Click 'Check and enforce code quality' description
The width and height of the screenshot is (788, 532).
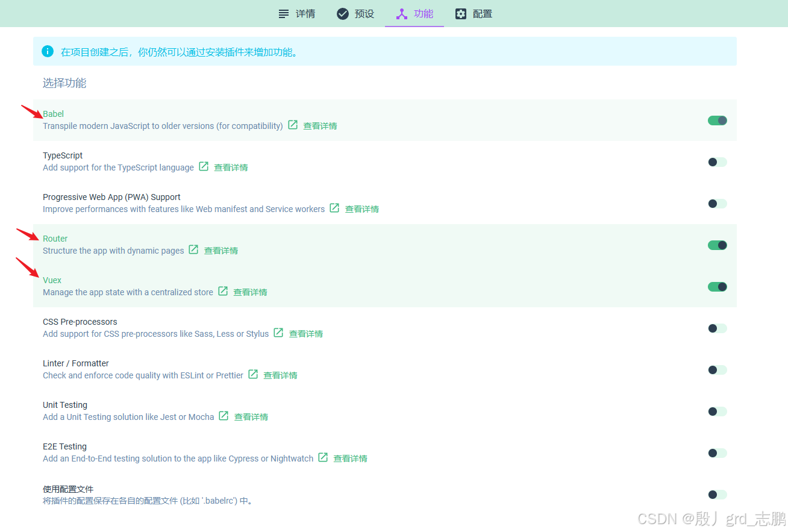pos(143,375)
